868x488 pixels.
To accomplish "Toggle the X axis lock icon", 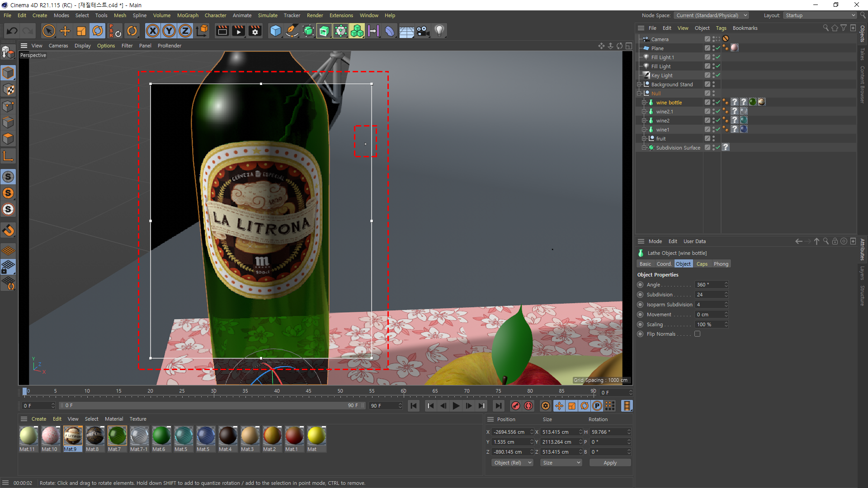I will click(153, 31).
